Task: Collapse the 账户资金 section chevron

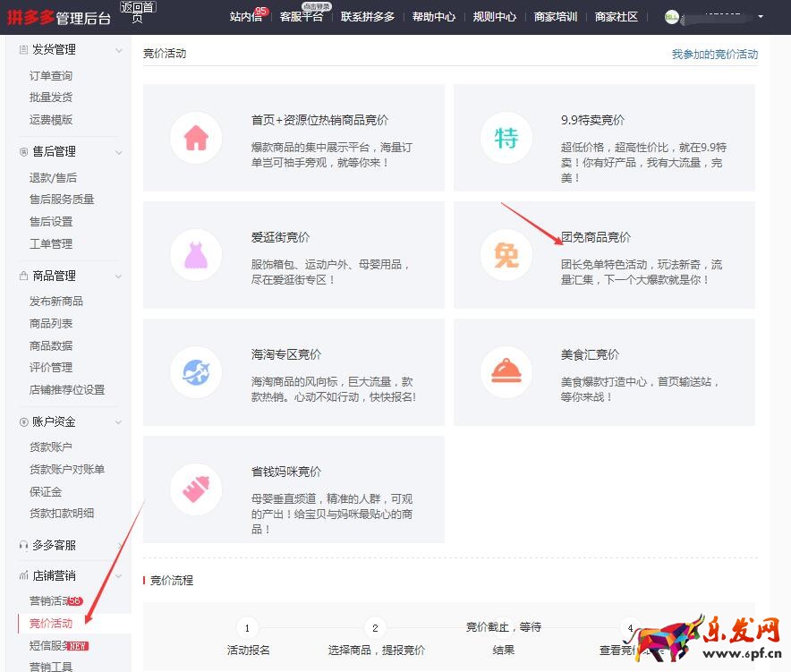Action: pos(119,421)
